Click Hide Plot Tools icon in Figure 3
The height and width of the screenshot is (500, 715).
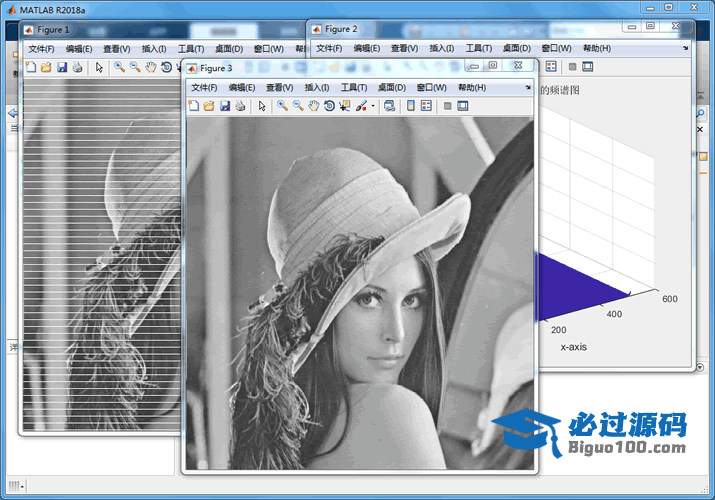coord(448,106)
